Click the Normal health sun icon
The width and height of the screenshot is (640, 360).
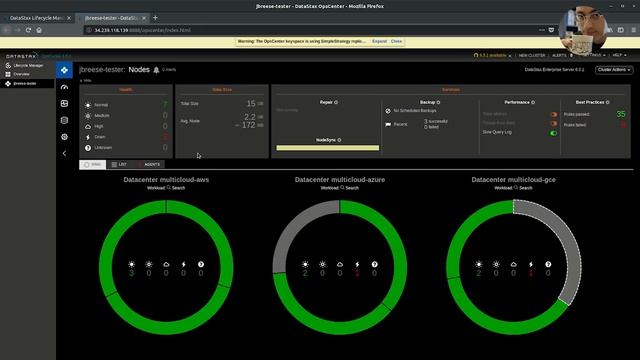tap(88, 105)
